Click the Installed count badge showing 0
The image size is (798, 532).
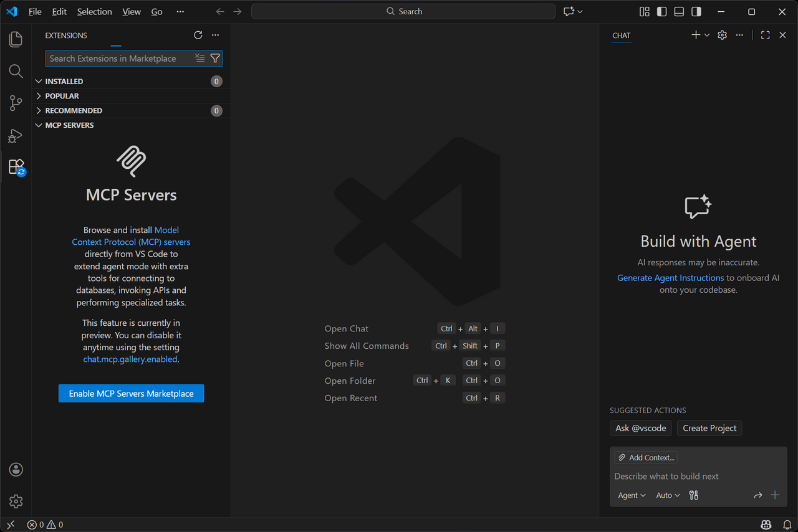[216, 82]
